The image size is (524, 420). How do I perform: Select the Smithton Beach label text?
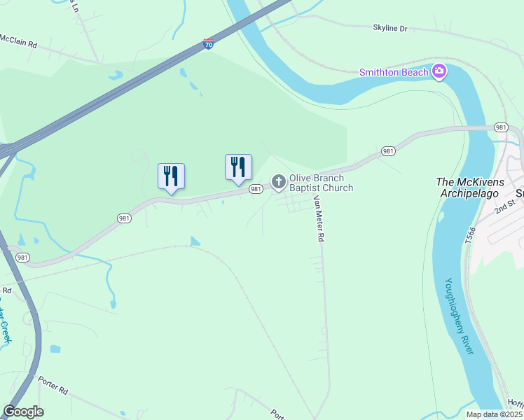click(x=394, y=72)
